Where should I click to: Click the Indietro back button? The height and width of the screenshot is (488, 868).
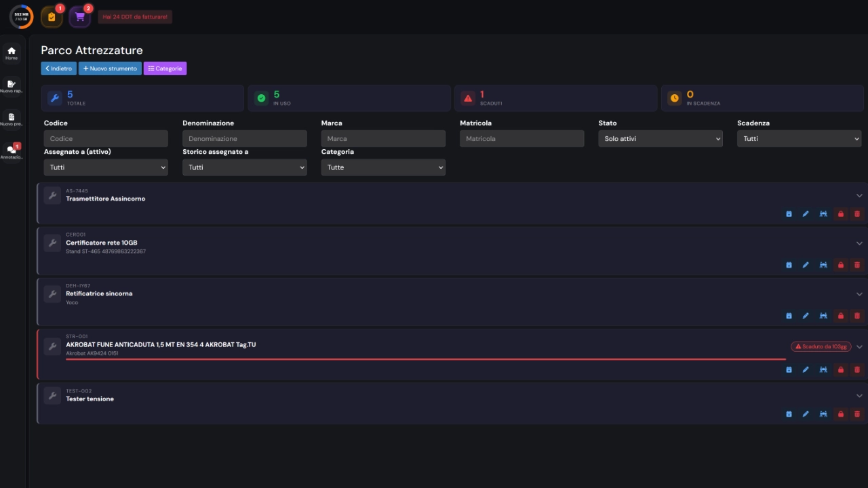(x=58, y=68)
